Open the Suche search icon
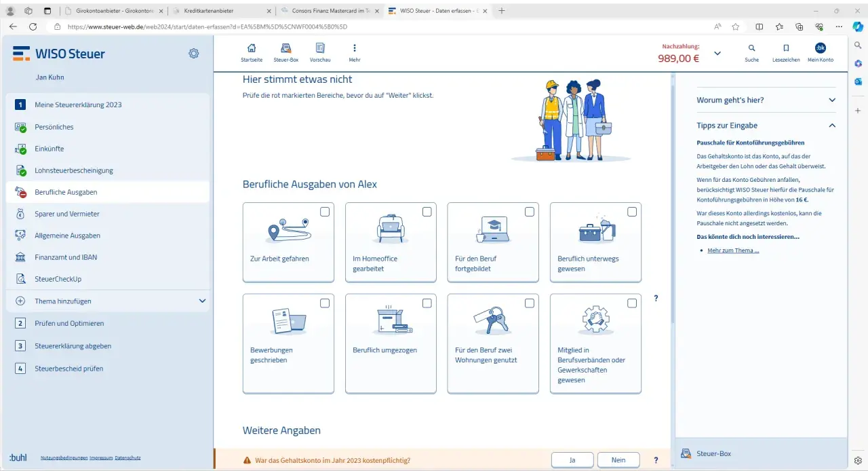This screenshot has width=868, height=471. click(751, 48)
